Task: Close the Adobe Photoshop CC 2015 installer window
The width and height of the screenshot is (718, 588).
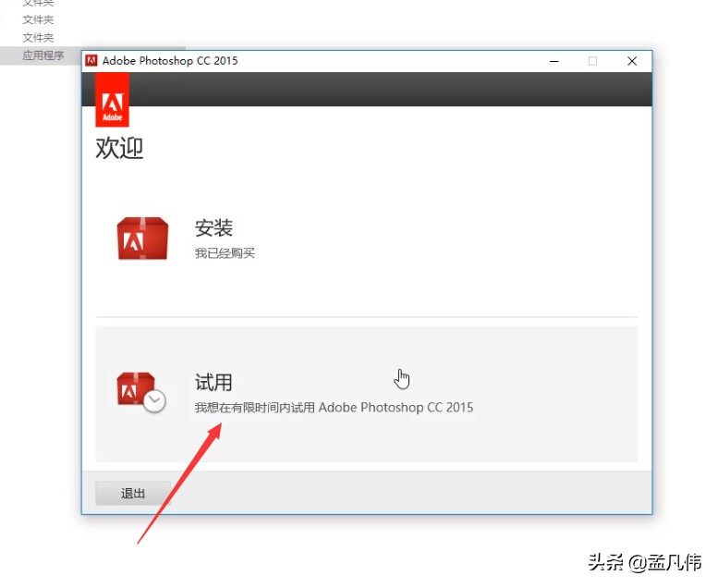Action: (x=632, y=61)
